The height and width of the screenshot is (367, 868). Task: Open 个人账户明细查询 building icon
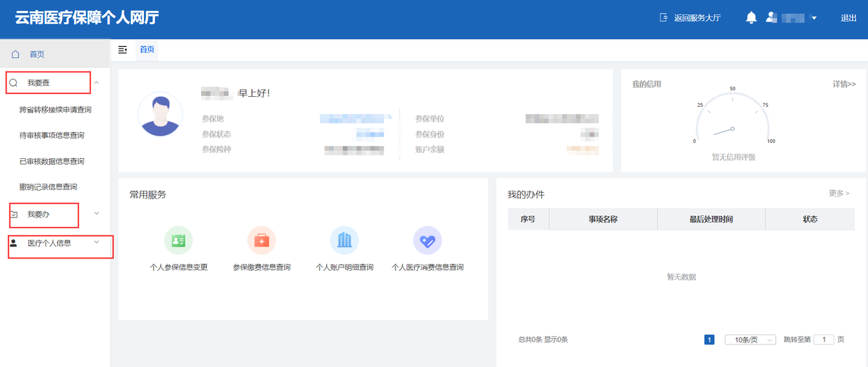pyautogui.click(x=344, y=241)
